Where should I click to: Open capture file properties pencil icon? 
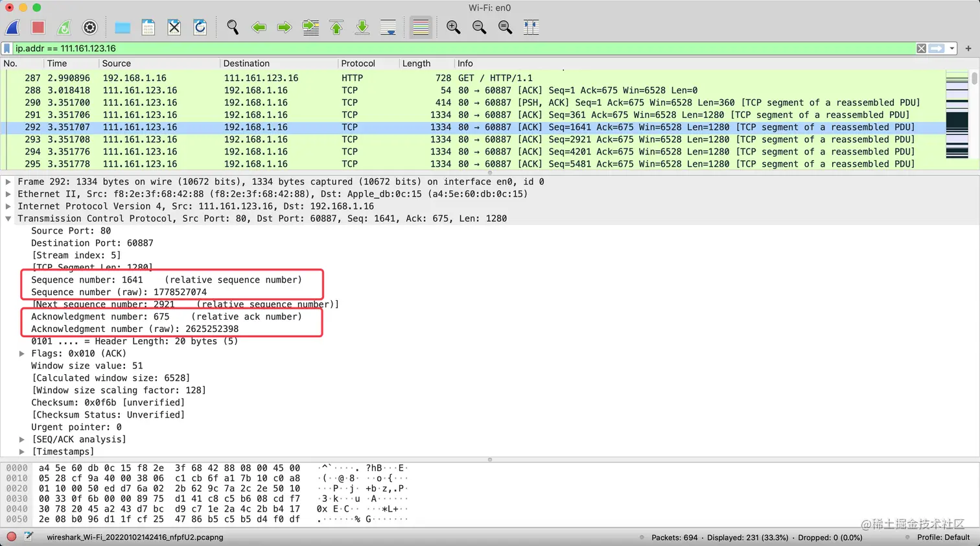pos(29,537)
